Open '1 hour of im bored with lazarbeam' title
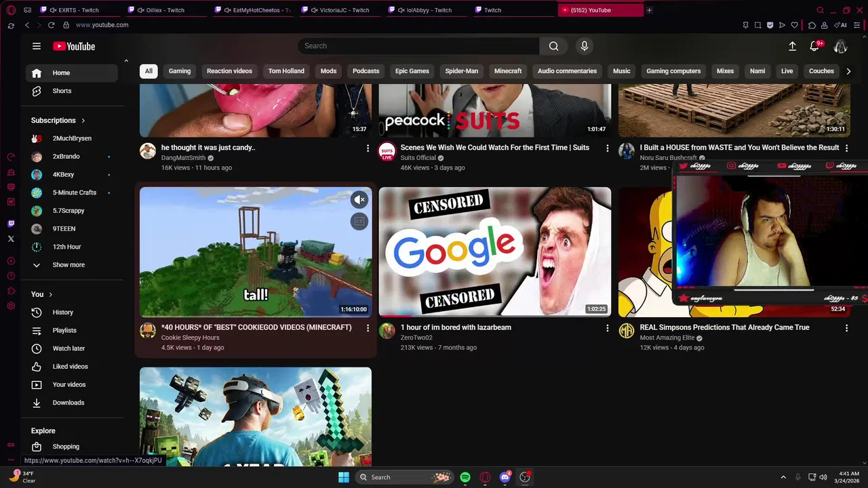Screen dimensions: 868x488 tap(456, 327)
